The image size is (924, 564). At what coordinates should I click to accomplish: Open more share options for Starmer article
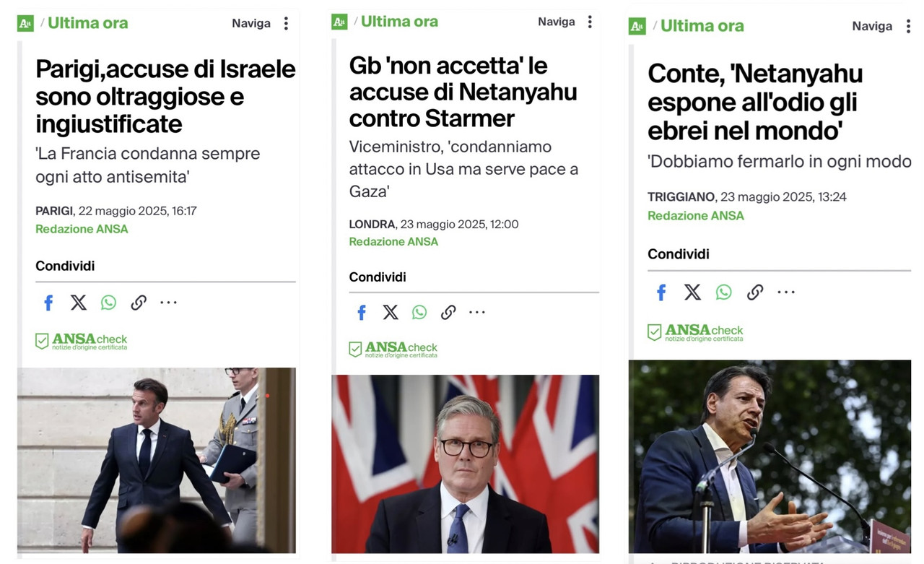(477, 312)
